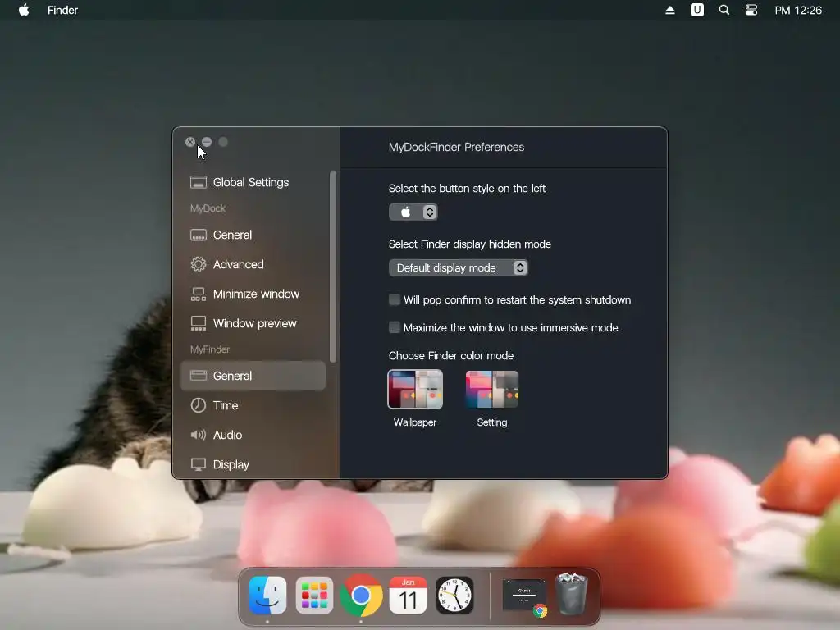The image size is (840, 630).
Task: Open the Calendar app from the dock
Action: click(408, 596)
